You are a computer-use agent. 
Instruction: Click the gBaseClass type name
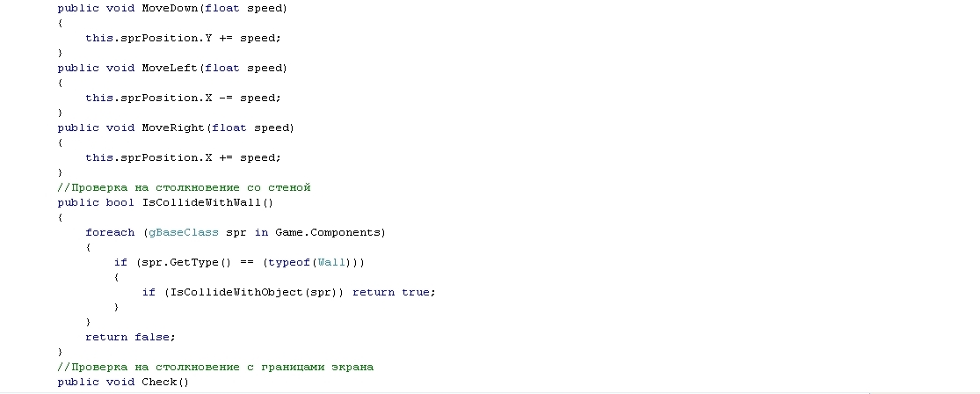[x=184, y=233]
